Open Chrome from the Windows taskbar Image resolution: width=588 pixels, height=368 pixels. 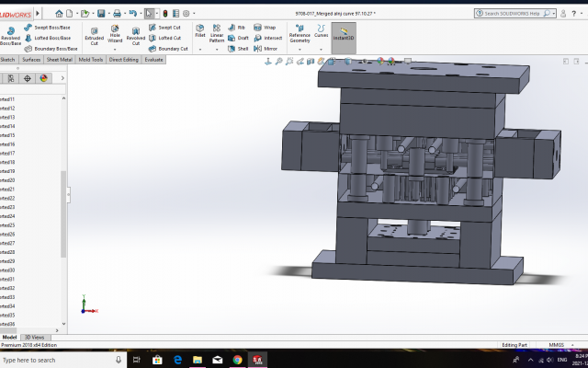[237, 360]
